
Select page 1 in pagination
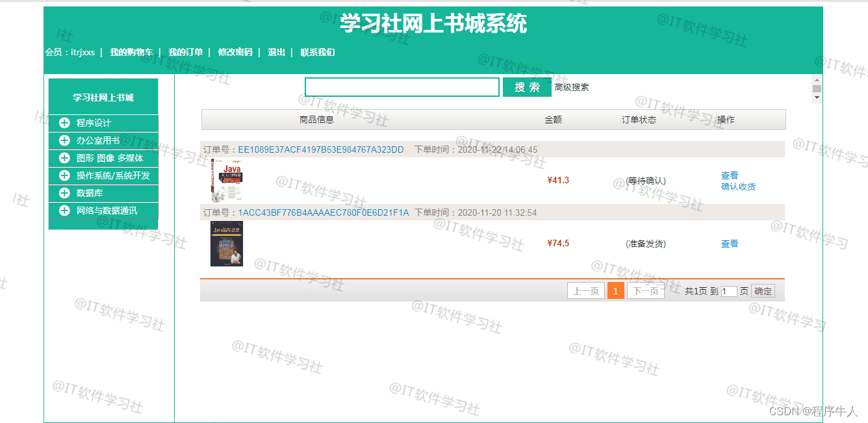616,290
